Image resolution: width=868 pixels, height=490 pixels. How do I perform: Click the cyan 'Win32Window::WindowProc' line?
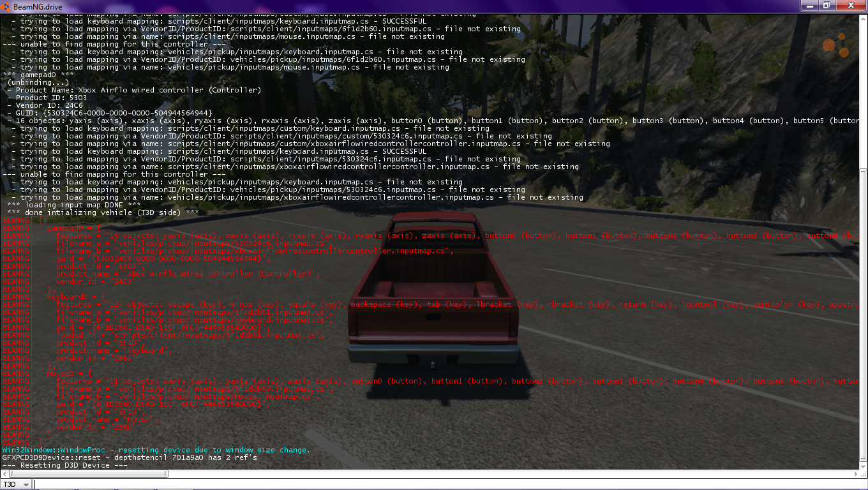pyautogui.click(x=156, y=450)
